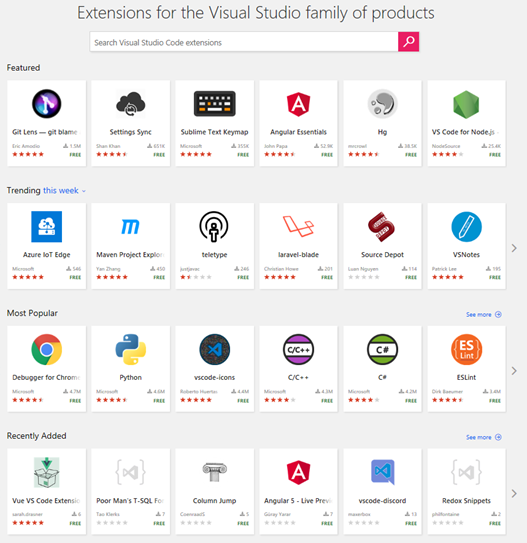Click publisher name Dirk Baeumer
The image size is (527, 543).
tap(447, 391)
